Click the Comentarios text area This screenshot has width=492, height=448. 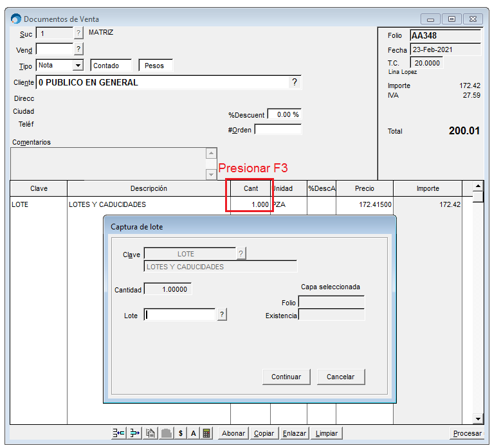[108, 163]
